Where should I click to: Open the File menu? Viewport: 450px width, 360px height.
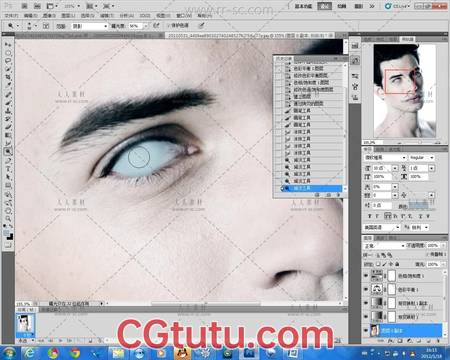(11, 16)
